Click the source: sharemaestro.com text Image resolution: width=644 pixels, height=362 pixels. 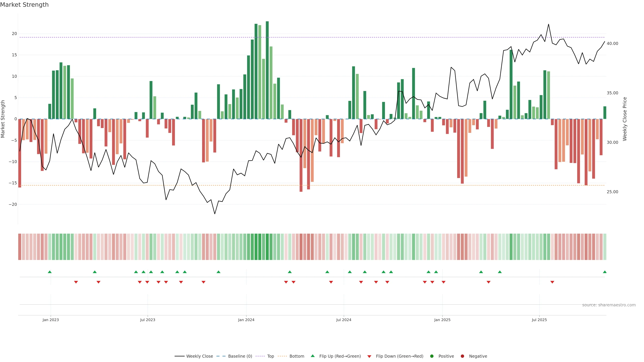pyautogui.click(x=609, y=305)
